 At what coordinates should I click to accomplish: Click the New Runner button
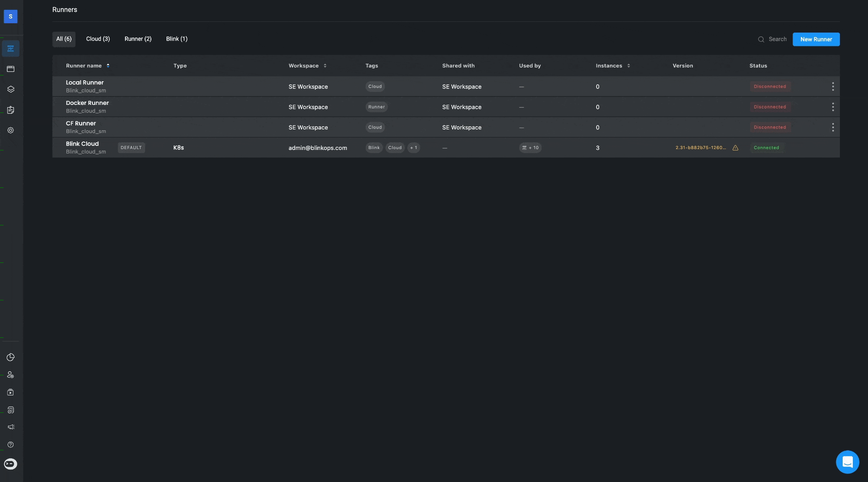pyautogui.click(x=816, y=39)
